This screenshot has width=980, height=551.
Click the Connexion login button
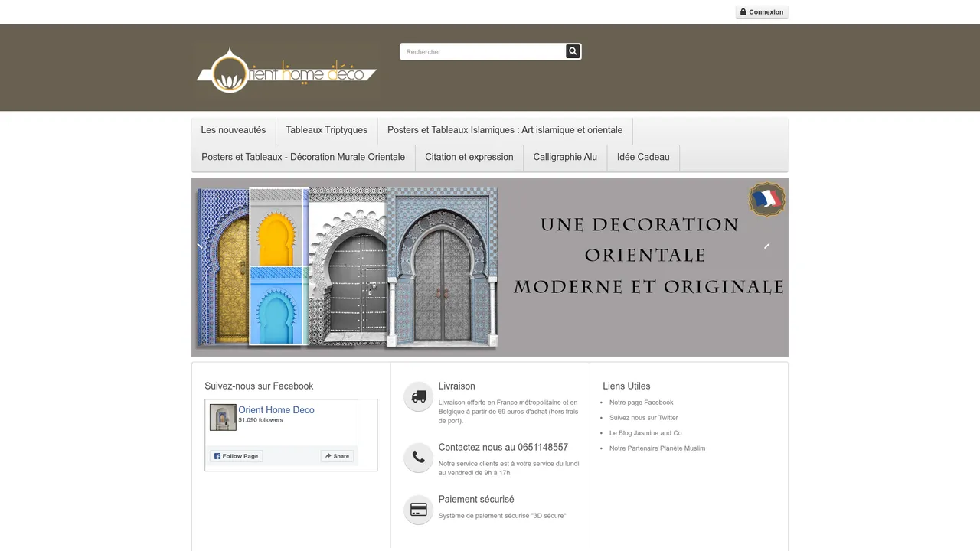[x=762, y=12]
